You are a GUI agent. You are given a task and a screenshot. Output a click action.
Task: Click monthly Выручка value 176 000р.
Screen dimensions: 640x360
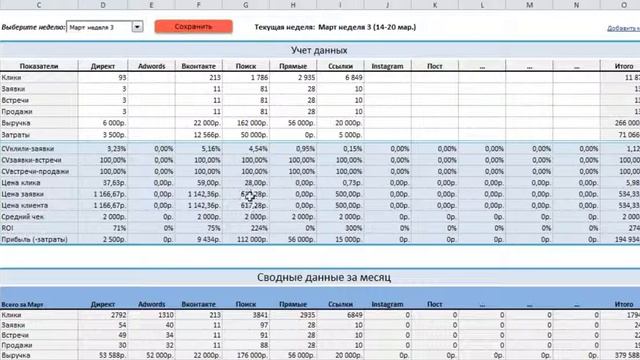click(246, 356)
